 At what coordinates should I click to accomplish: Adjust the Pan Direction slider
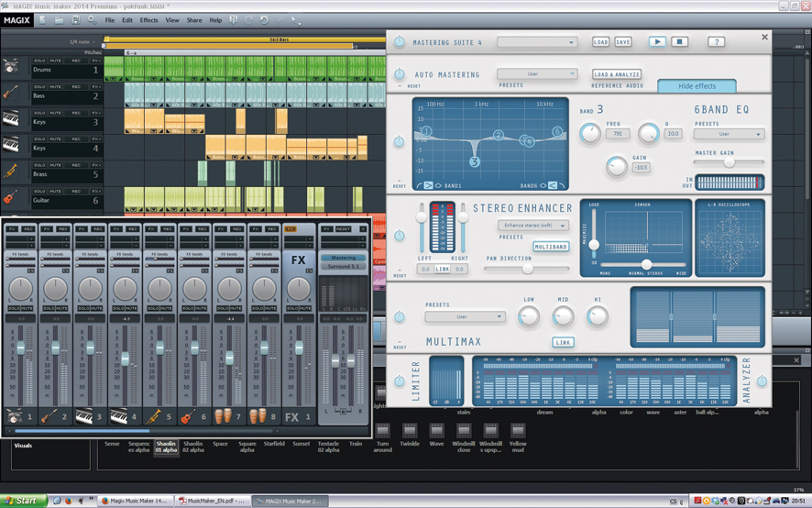(527, 269)
